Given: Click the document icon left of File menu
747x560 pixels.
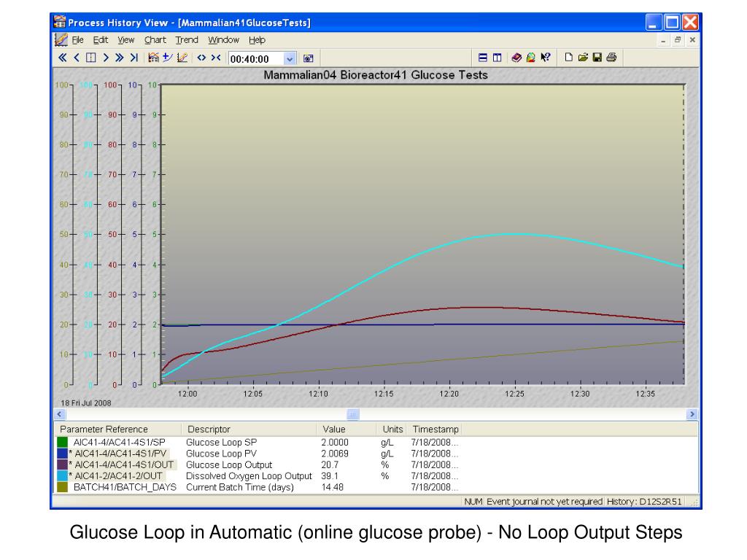Looking at the screenshot, I should click(61, 40).
